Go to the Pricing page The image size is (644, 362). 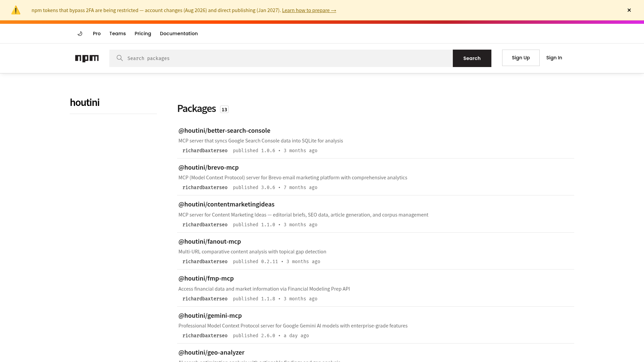[x=143, y=34]
